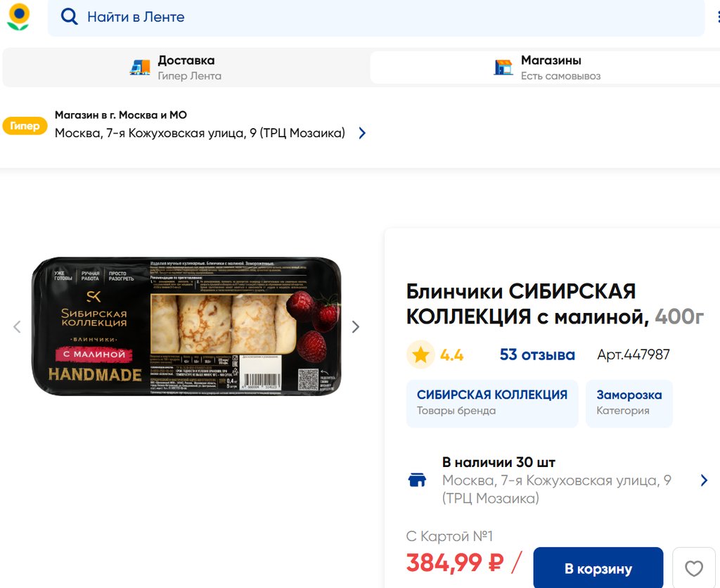Select the Магазины tab
Image resolution: width=720 pixels, height=588 pixels.
pyautogui.click(x=545, y=68)
